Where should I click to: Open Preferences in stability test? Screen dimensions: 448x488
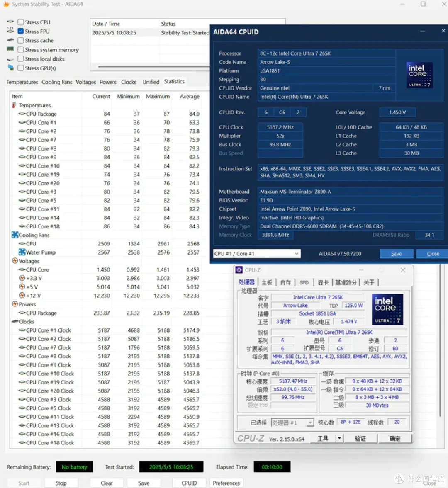226,483
